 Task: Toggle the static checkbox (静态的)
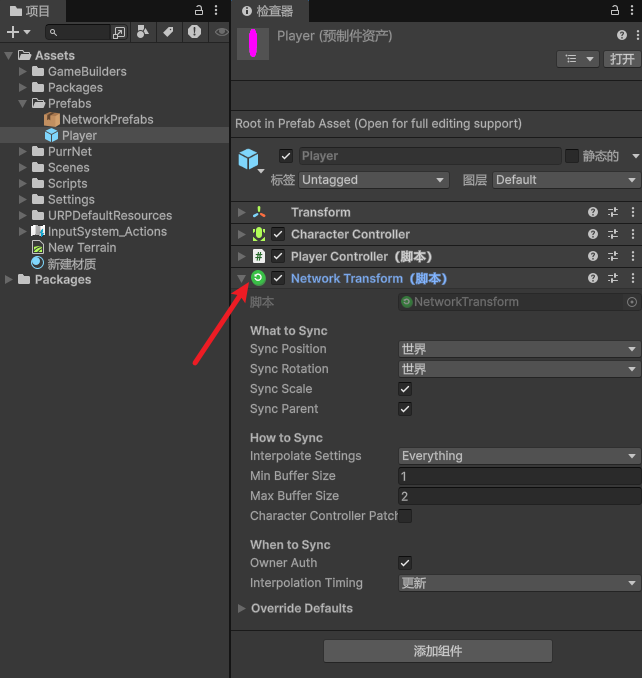point(572,156)
